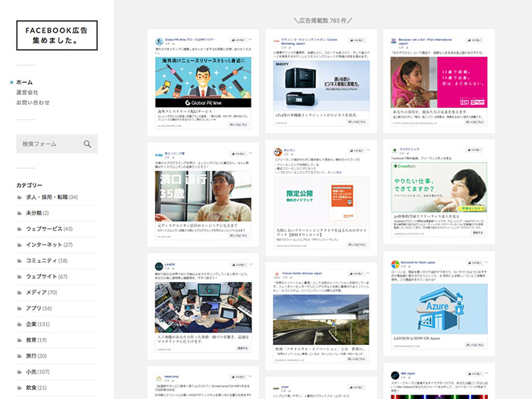Click folder icon beside 飲食
532x399 pixels.
19,388
